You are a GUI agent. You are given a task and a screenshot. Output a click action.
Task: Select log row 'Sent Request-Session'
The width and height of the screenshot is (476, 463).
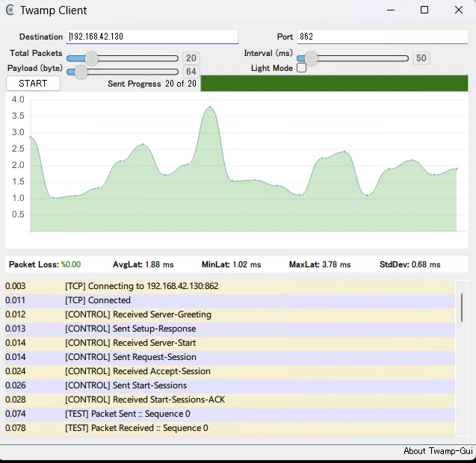pos(230,357)
